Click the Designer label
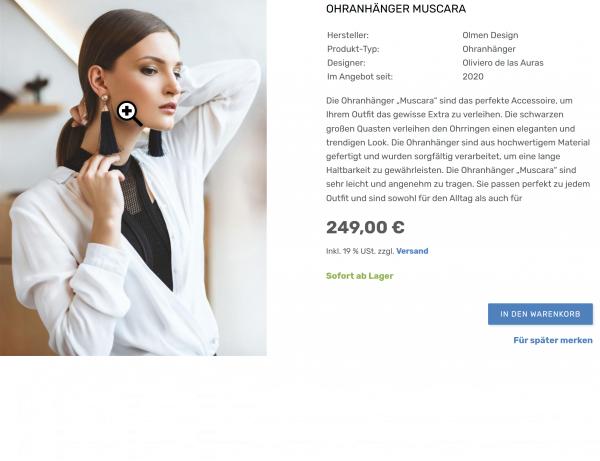The width and height of the screenshot is (600, 461). click(346, 63)
